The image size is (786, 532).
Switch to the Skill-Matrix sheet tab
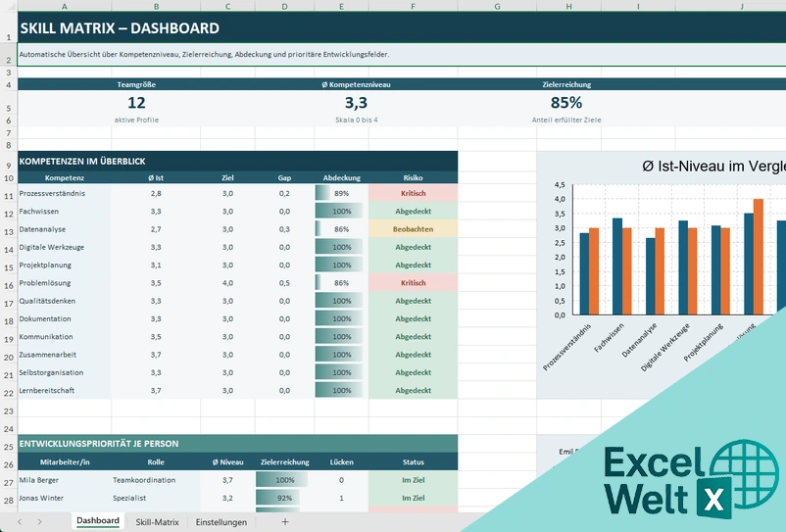(157, 522)
